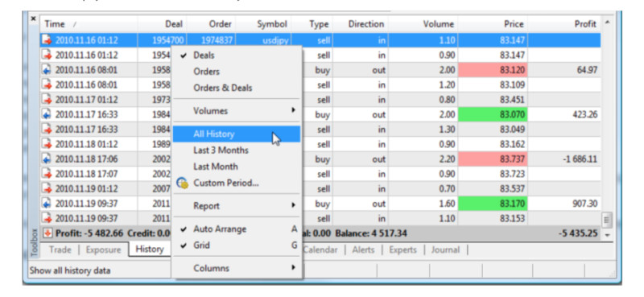Screen dimensions: 644x297
Task: Sort by the Profit column header
Action: [564, 24]
